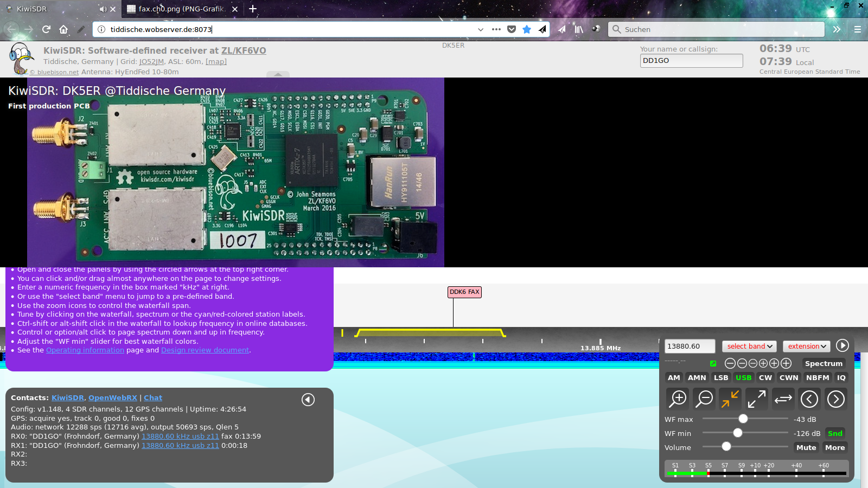This screenshot has width=868, height=488.
Task: Click RX0 13880.60 kHz usb z11 link
Action: [x=180, y=436]
